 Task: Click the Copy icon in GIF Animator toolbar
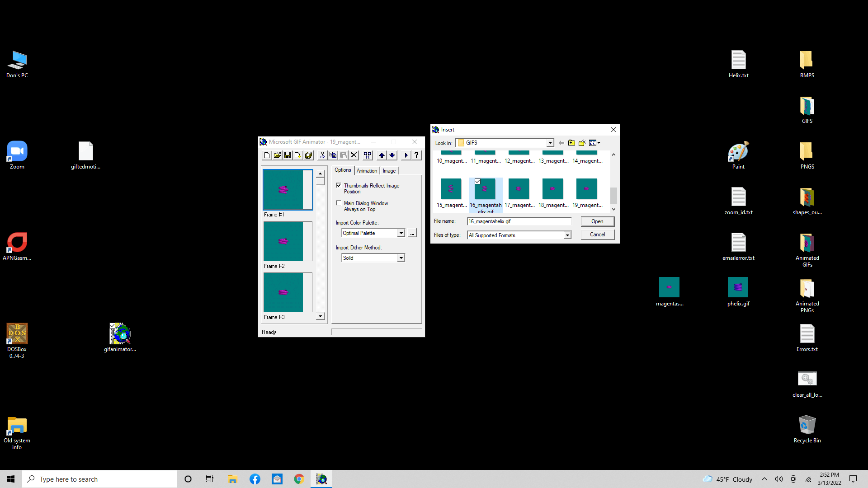[333, 155]
